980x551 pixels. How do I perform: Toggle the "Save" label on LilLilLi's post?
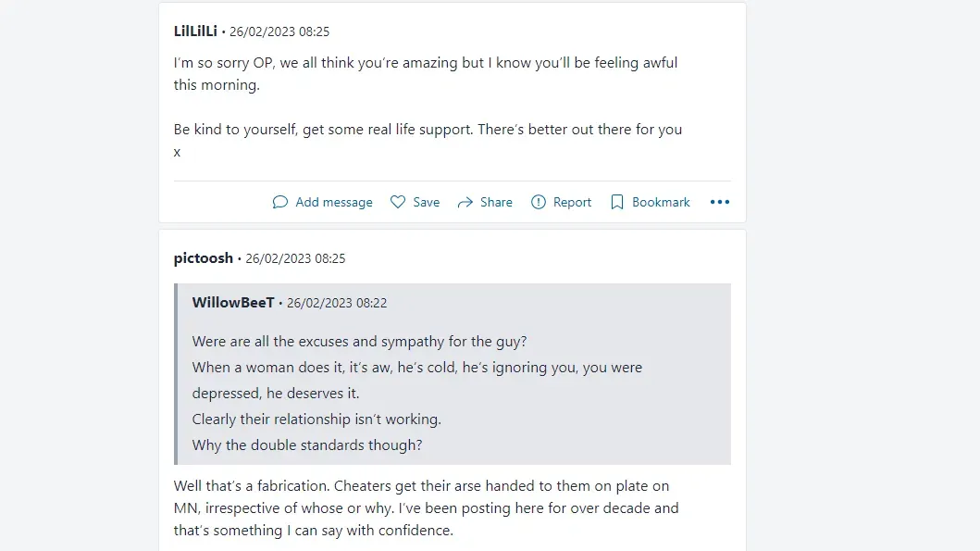(x=427, y=202)
